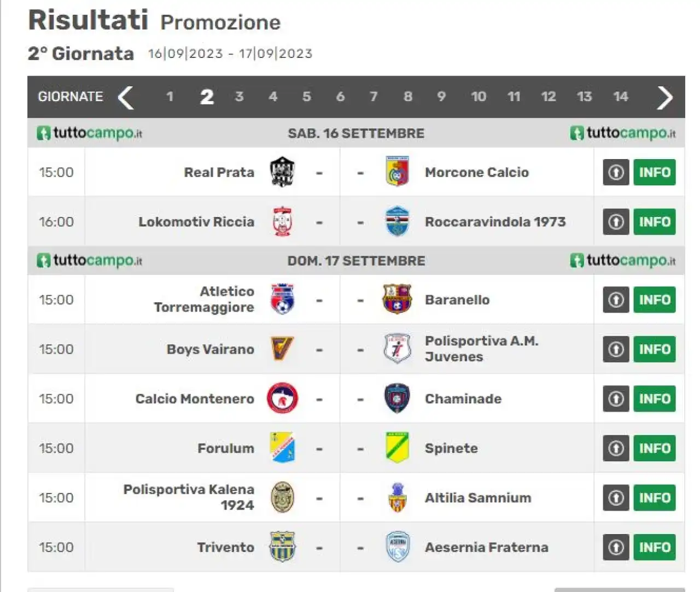Screen dimensions: 700x592
Task: Open the Lokomotiv Riccia crest icon
Action: [x=283, y=221]
